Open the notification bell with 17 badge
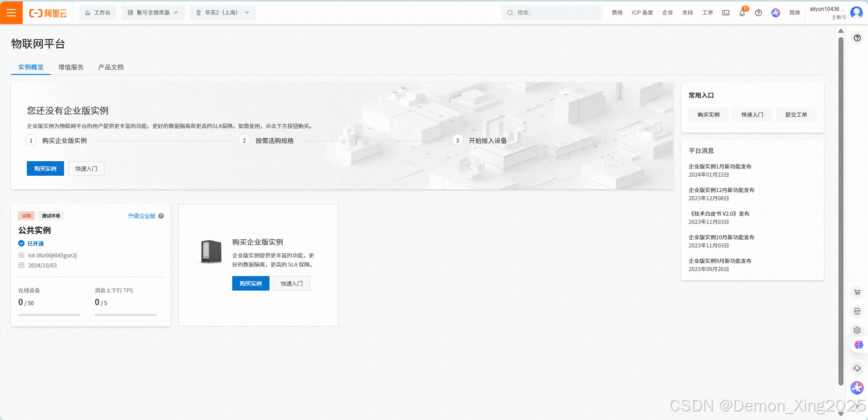The width and height of the screenshot is (868, 420). click(x=742, y=12)
